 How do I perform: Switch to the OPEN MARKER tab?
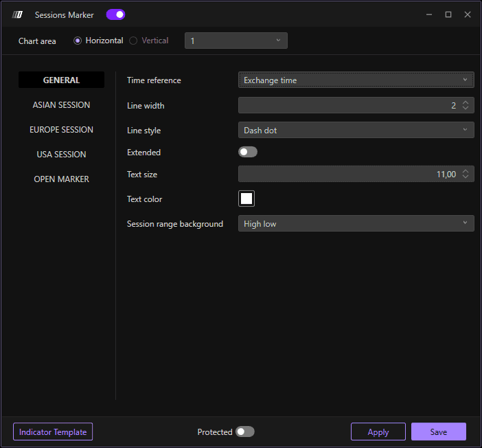[61, 179]
